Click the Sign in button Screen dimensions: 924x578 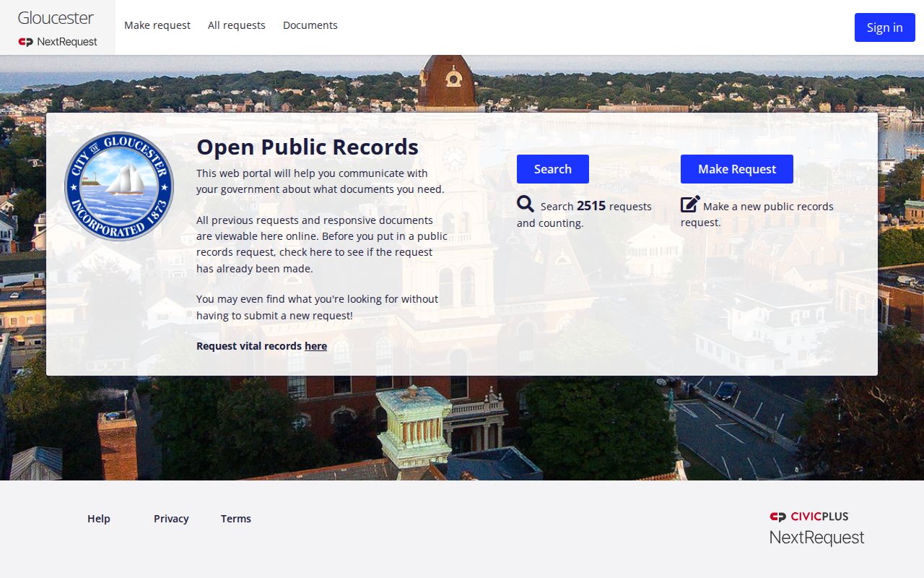(x=885, y=27)
